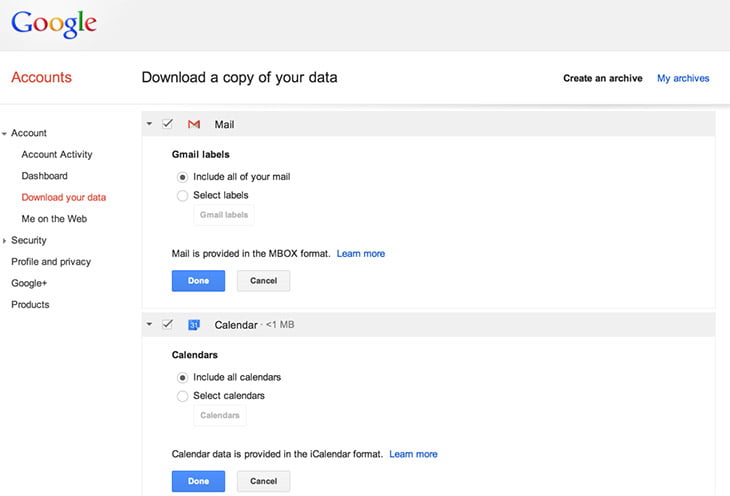
Task: Switch to Create an archive tab
Action: coord(602,78)
